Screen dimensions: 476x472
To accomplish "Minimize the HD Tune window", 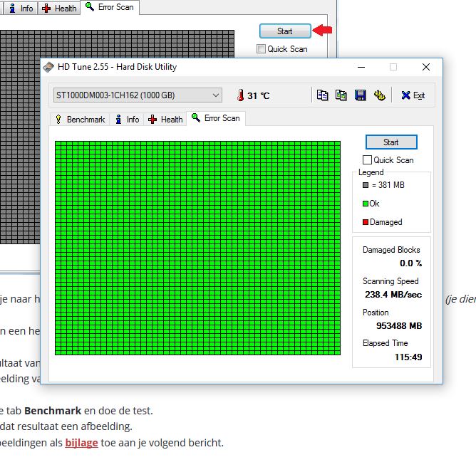I will (x=361, y=67).
